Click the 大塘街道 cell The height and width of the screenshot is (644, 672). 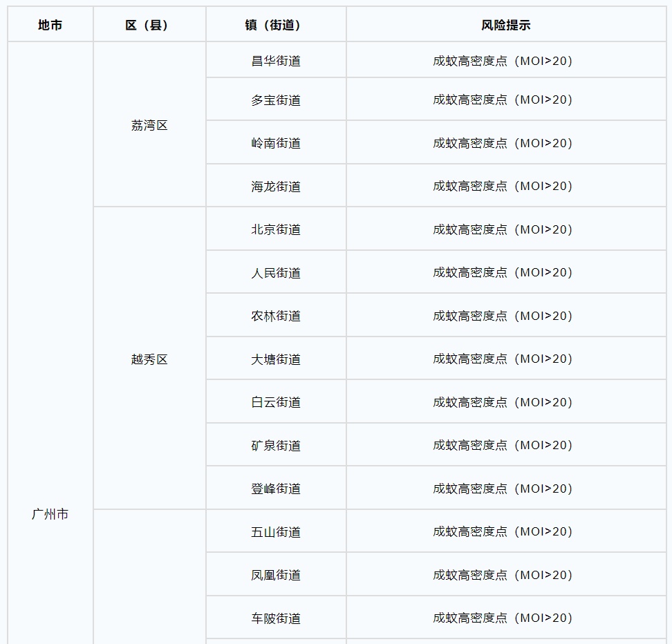275,358
